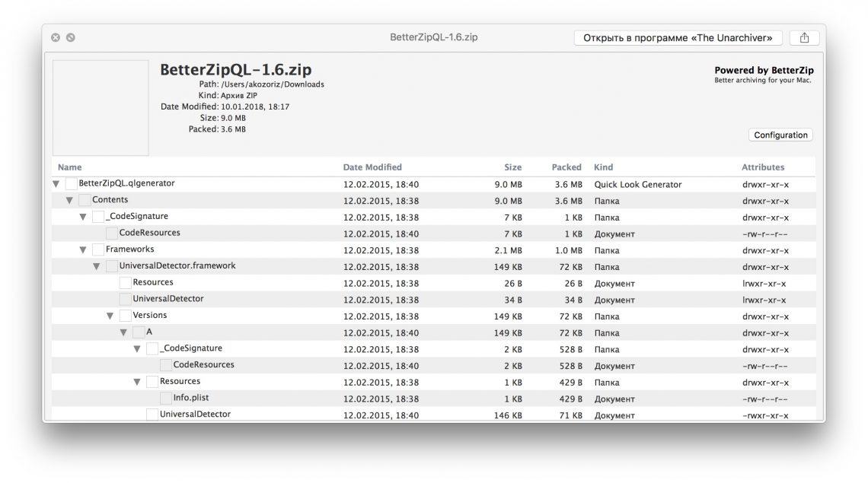Click the 429 B value in Info.plist row

[571, 399]
